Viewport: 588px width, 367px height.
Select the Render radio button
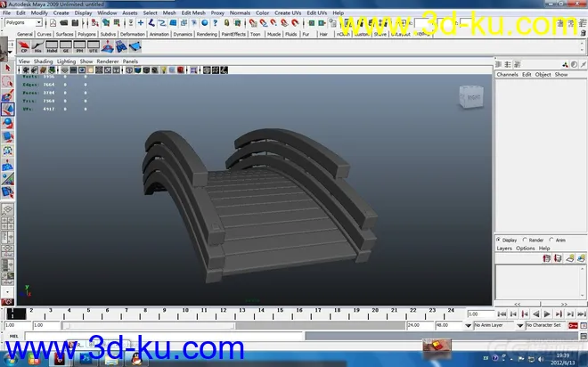point(526,240)
